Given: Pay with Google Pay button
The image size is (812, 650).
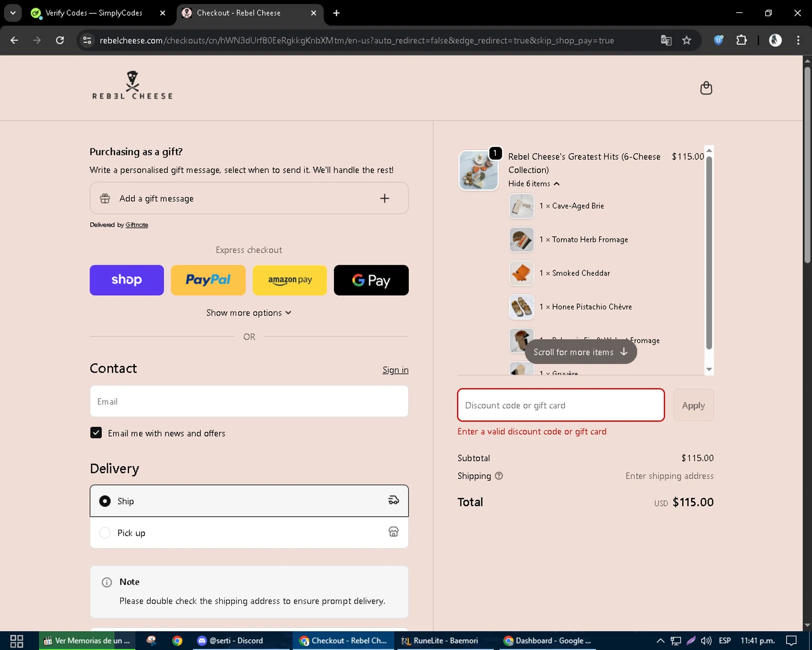Looking at the screenshot, I should coord(371,280).
